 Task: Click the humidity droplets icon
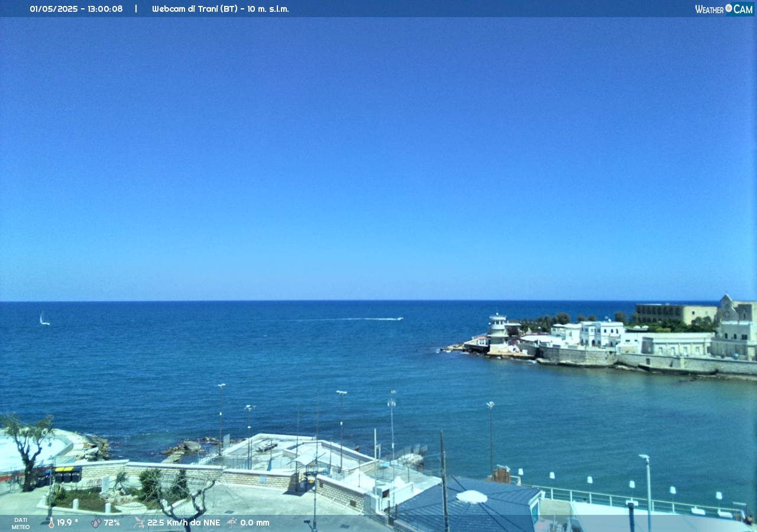(96, 523)
